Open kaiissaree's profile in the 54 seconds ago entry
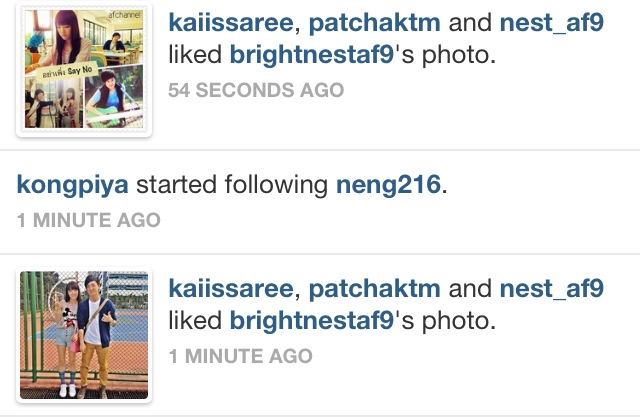 (231, 22)
